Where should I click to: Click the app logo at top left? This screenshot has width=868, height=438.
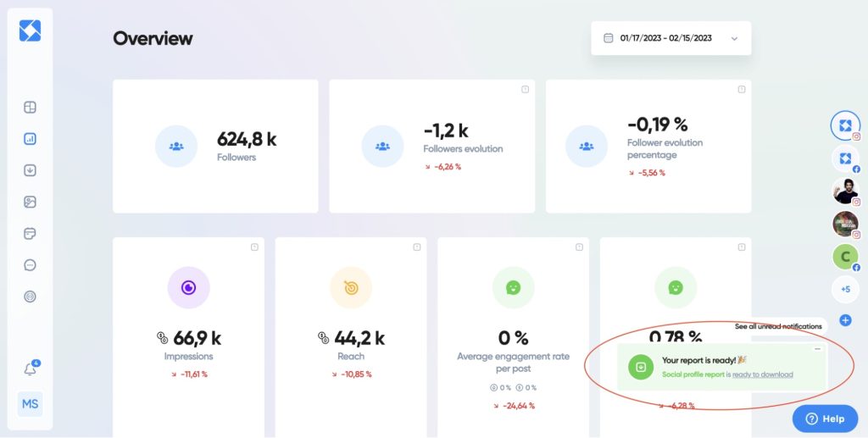(30, 30)
